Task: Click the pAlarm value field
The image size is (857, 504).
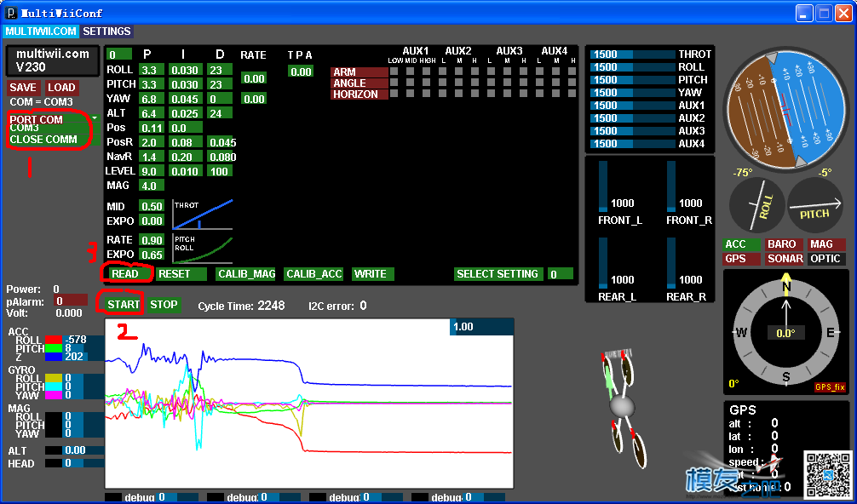Action: [x=71, y=301]
